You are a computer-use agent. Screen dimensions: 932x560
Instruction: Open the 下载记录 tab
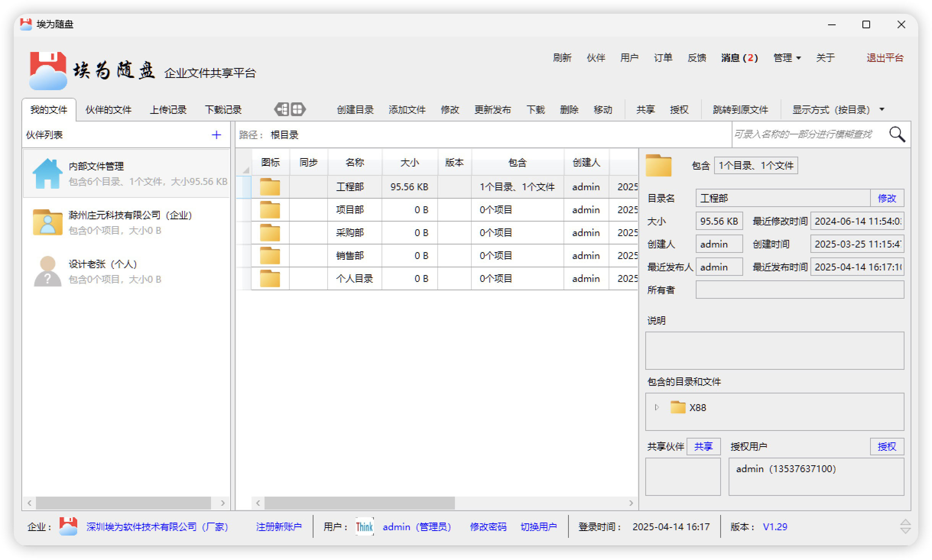click(x=223, y=110)
